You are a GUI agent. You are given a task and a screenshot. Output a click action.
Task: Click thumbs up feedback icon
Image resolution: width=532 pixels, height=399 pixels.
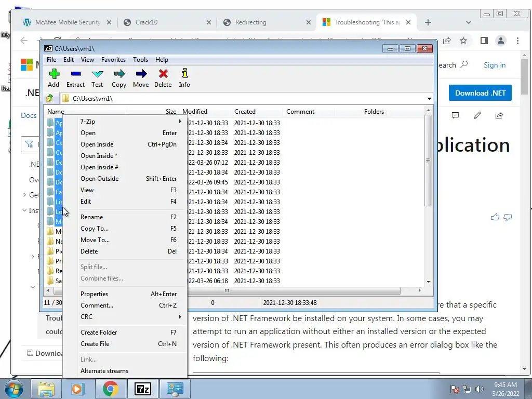pos(495,217)
